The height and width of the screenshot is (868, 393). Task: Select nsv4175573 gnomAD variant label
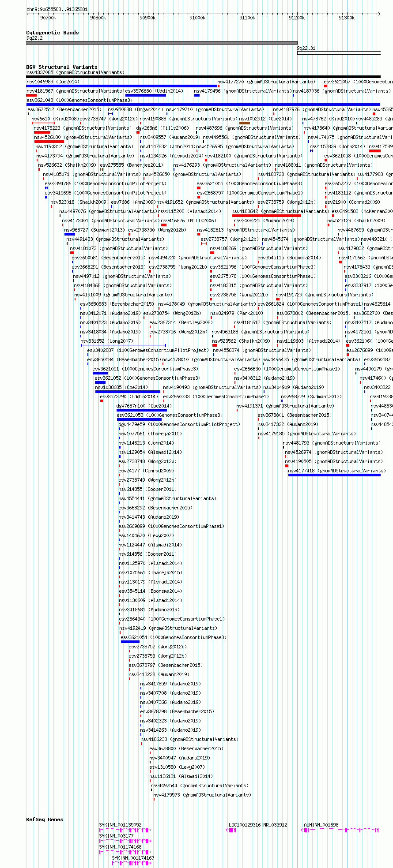point(202,795)
